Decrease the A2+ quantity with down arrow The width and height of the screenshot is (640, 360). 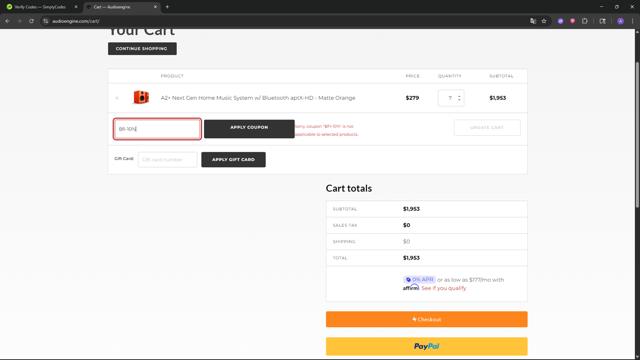pyautogui.click(x=460, y=100)
